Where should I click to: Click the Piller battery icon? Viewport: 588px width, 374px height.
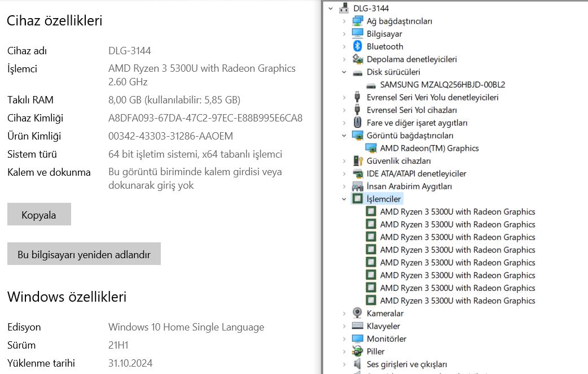click(x=358, y=351)
